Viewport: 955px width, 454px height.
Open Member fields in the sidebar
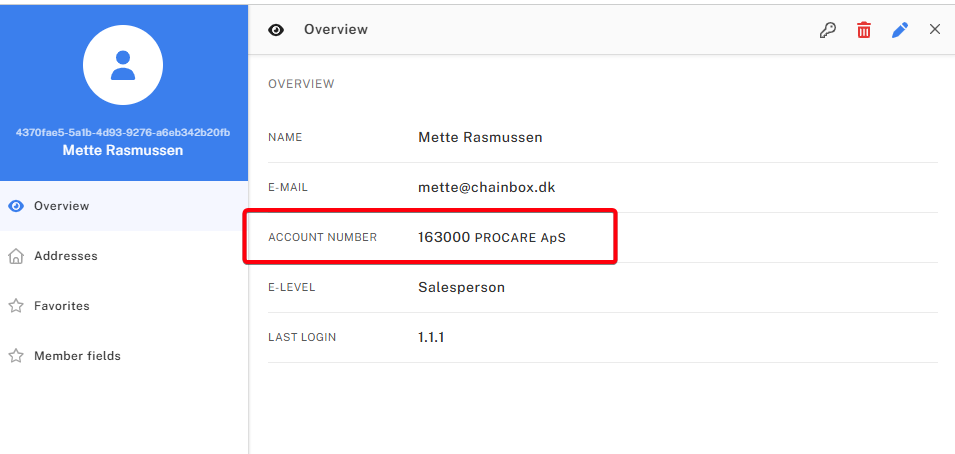coord(124,356)
